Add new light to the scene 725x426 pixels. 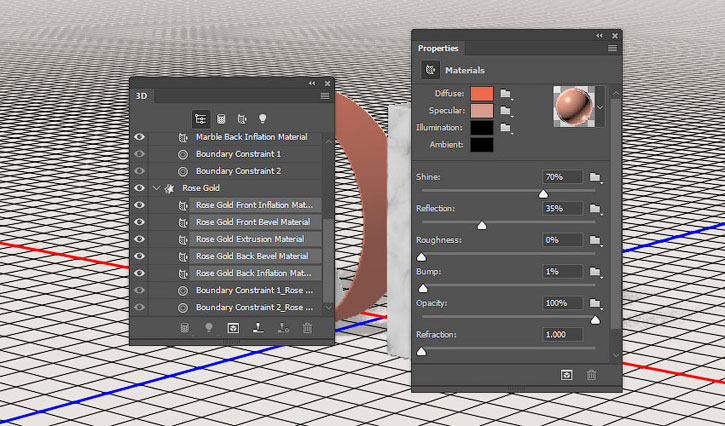pyautogui.click(x=209, y=328)
